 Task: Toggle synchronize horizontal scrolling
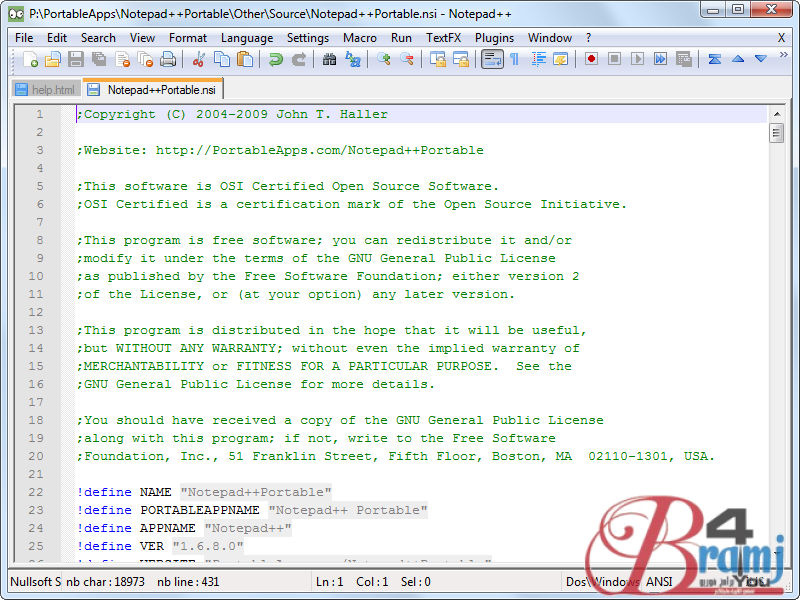click(461, 60)
